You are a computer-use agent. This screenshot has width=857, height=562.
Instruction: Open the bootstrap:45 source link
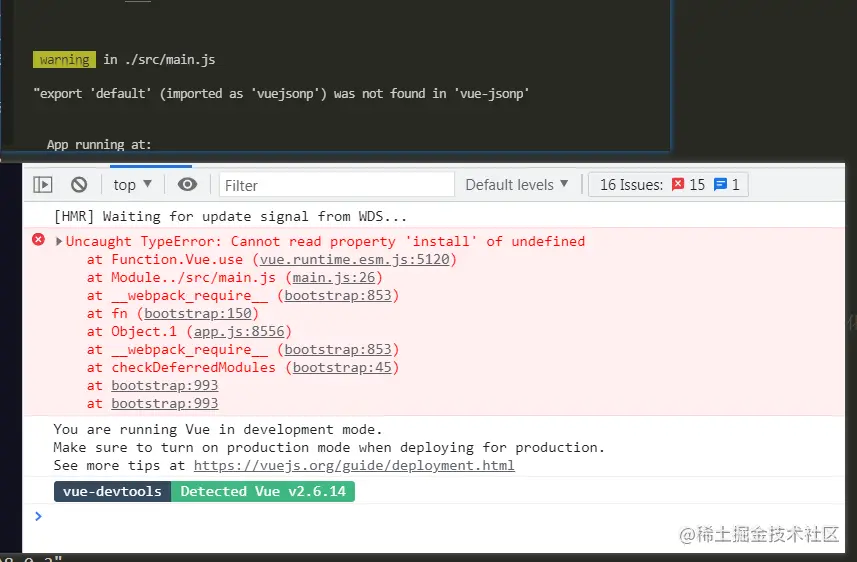click(342, 367)
